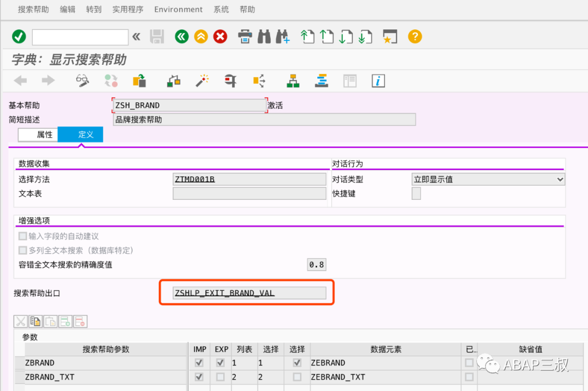Click the blue object list stack icon

(321, 80)
